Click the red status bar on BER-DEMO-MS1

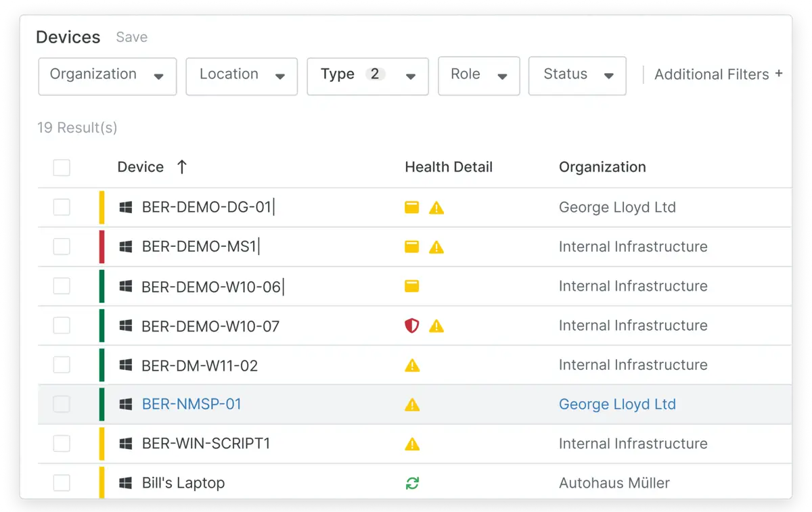click(x=101, y=247)
